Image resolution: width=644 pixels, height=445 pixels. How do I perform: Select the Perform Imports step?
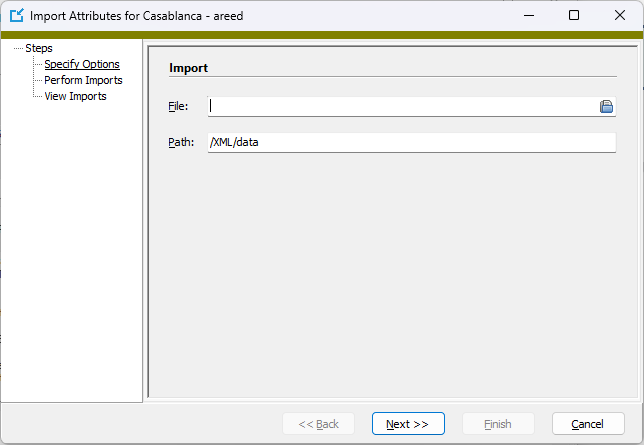[83, 80]
